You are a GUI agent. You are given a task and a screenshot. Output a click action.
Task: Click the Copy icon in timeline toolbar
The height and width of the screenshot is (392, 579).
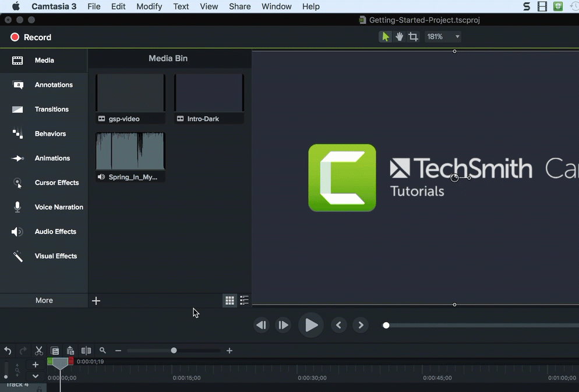pos(55,351)
